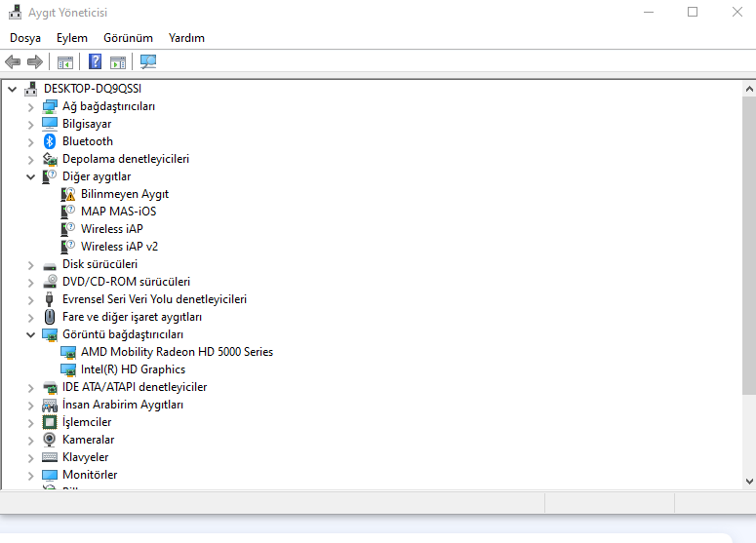Click the scan for hardware changes icon
This screenshot has height=543, width=756.
click(148, 62)
